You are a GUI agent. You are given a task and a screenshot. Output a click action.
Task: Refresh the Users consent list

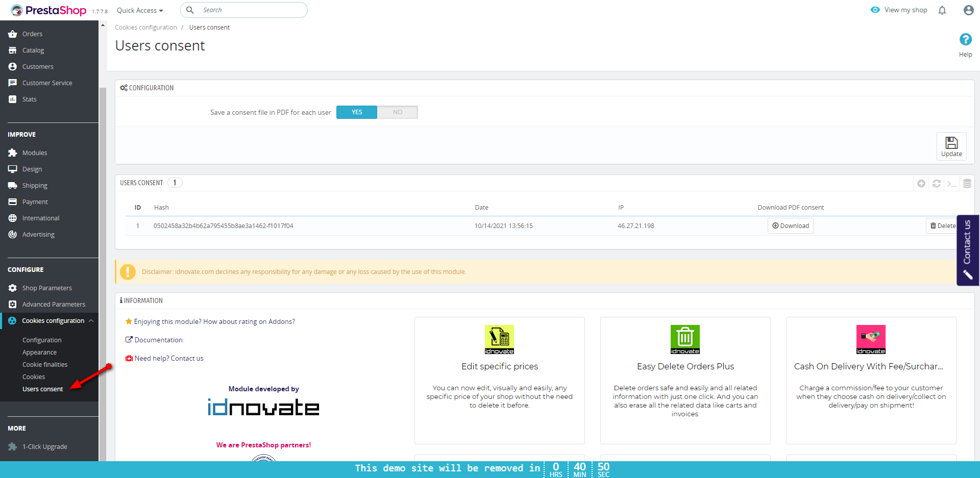pyautogui.click(x=937, y=184)
